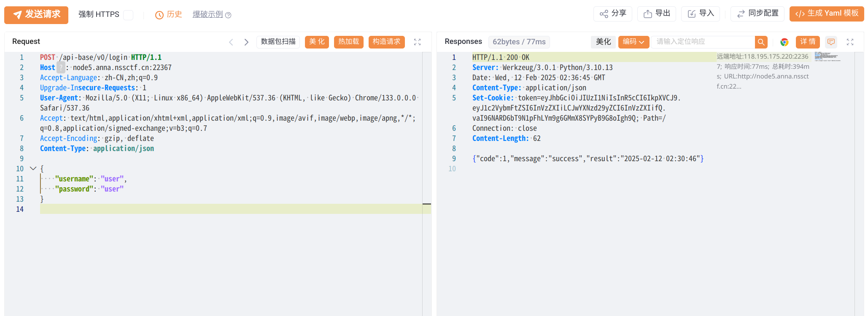This screenshot has height=316, width=868.
Task: Open the 编码 dropdown
Action: point(633,42)
